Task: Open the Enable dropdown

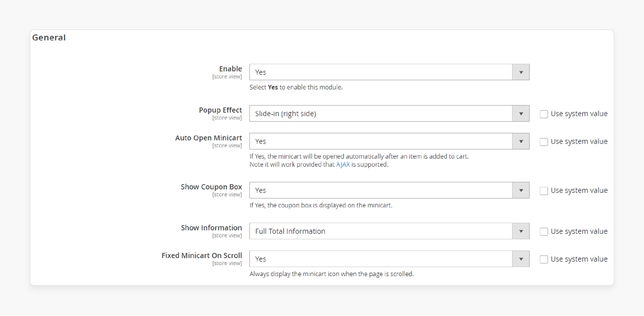Action: (389, 72)
